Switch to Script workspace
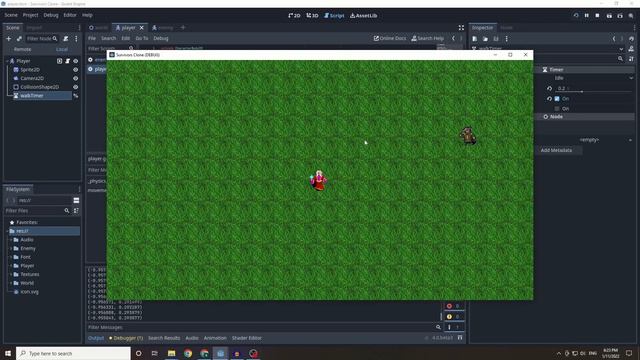The height and width of the screenshot is (360, 640). tap(334, 16)
